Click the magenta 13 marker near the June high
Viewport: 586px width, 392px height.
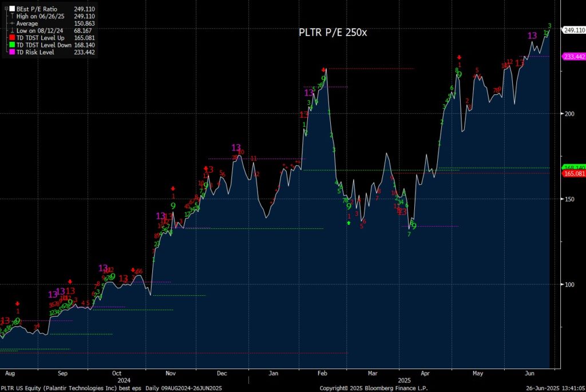click(532, 36)
